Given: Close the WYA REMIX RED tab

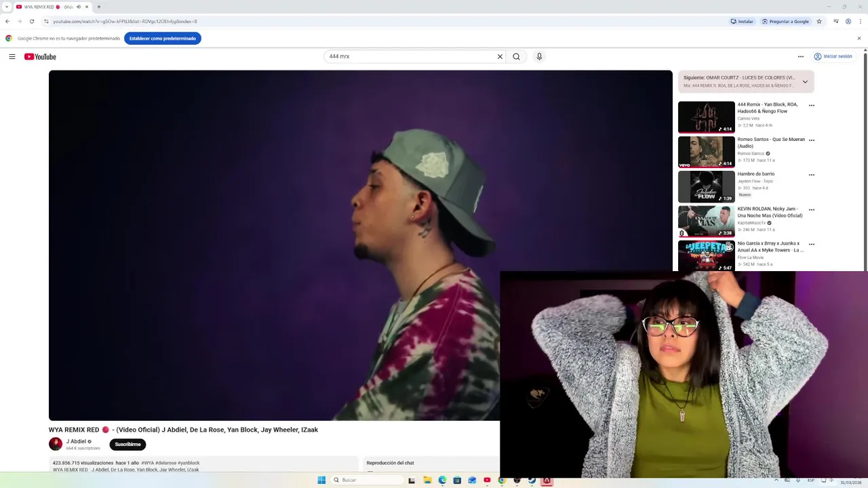Looking at the screenshot, I should click(x=87, y=7).
